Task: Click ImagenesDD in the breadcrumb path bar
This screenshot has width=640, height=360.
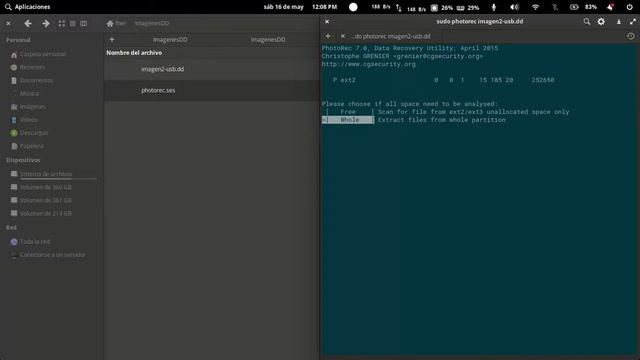Action: [152, 23]
